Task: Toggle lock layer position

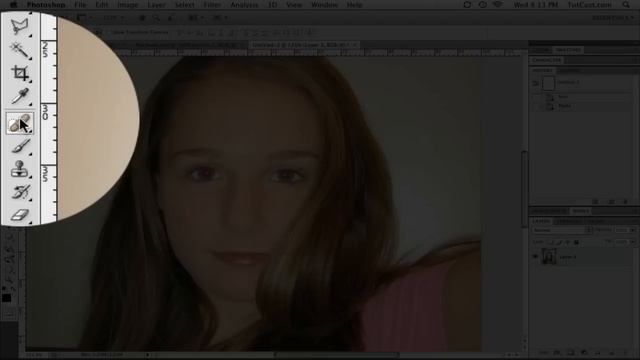Action: tap(568, 242)
